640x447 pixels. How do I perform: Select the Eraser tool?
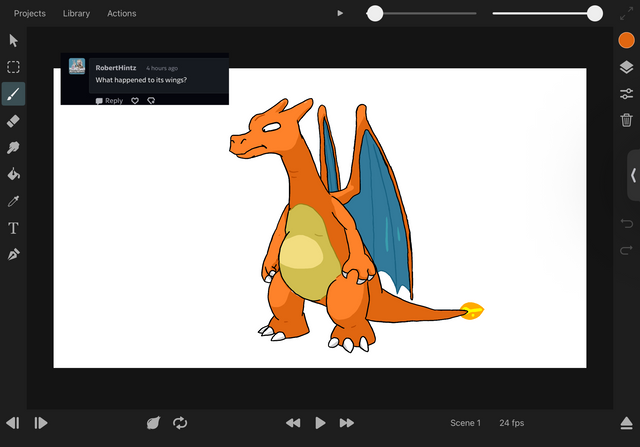tap(14, 121)
